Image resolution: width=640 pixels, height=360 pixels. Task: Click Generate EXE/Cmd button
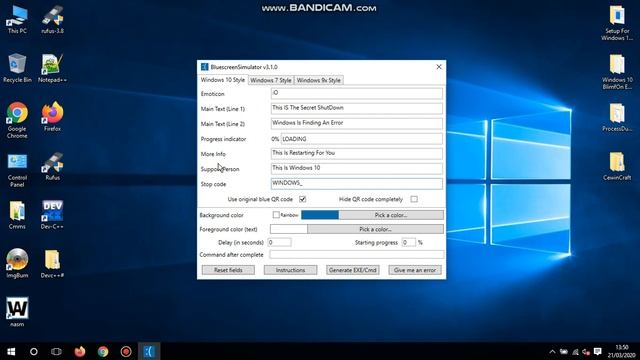[353, 270]
